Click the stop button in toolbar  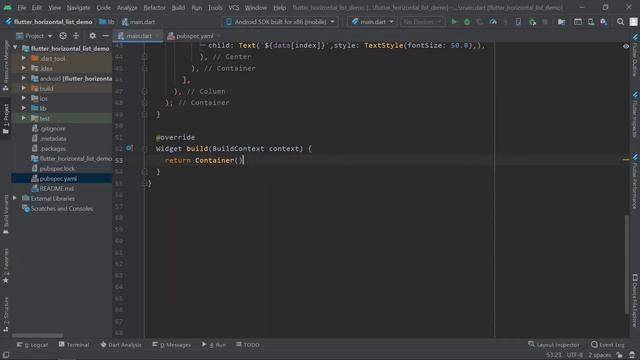(x=545, y=22)
